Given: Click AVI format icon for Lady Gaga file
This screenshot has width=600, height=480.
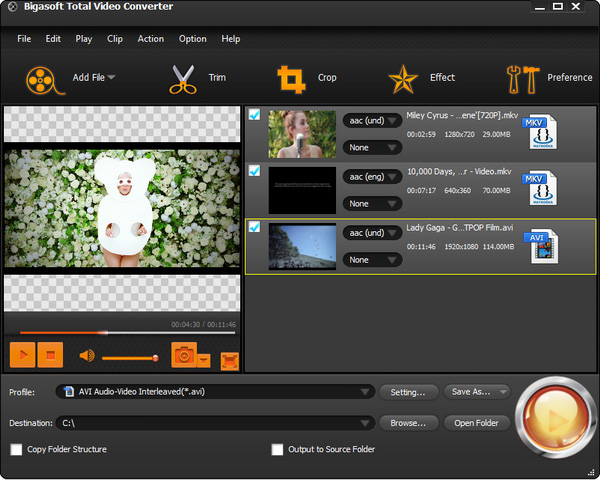Looking at the screenshot, I should point(541,245).
